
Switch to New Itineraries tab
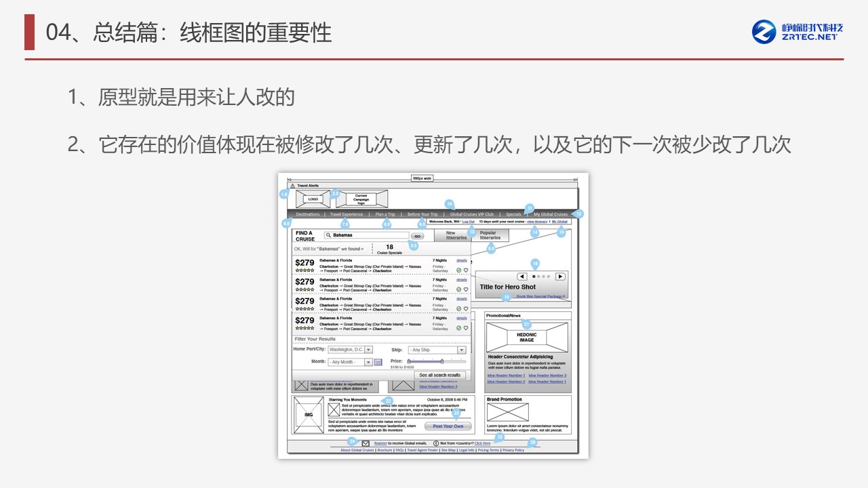453,235
